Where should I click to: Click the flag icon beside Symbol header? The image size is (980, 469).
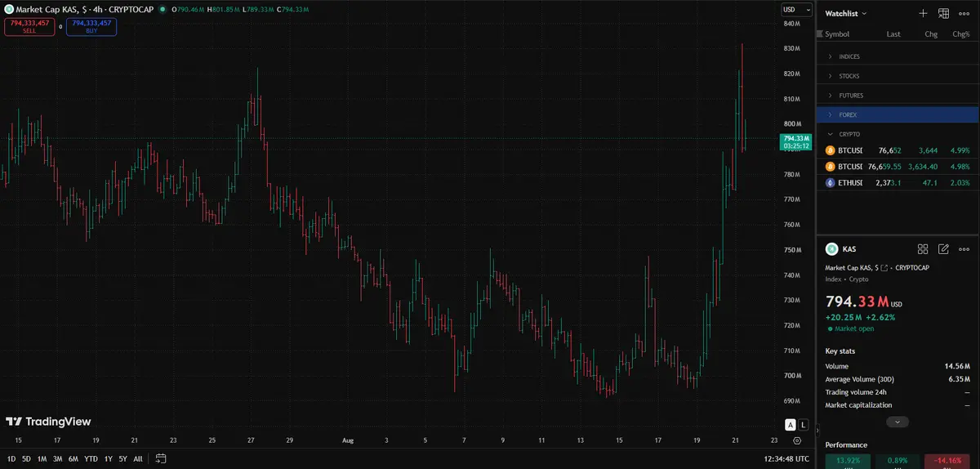click(821, 34)
